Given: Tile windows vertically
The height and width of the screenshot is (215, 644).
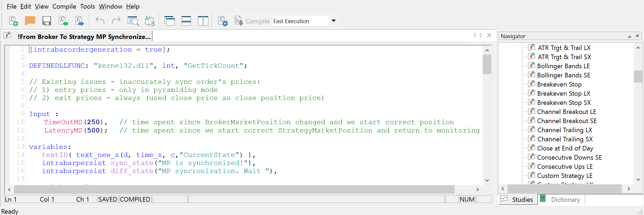Looking at the screenshot, I should [x=203, y=21].
